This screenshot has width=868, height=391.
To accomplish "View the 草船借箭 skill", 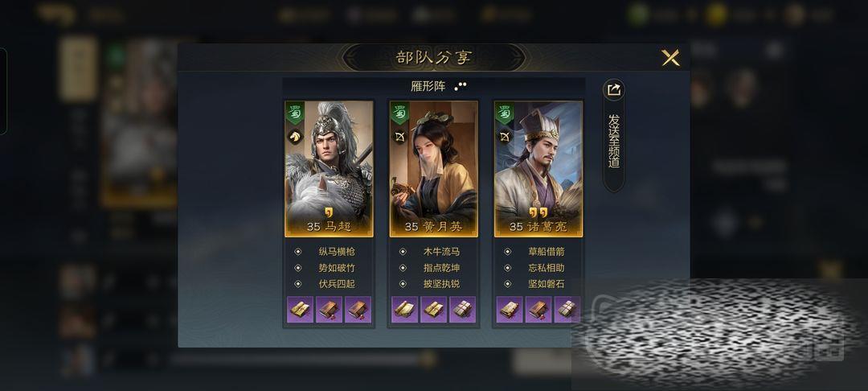I will [x=547, y=252].
